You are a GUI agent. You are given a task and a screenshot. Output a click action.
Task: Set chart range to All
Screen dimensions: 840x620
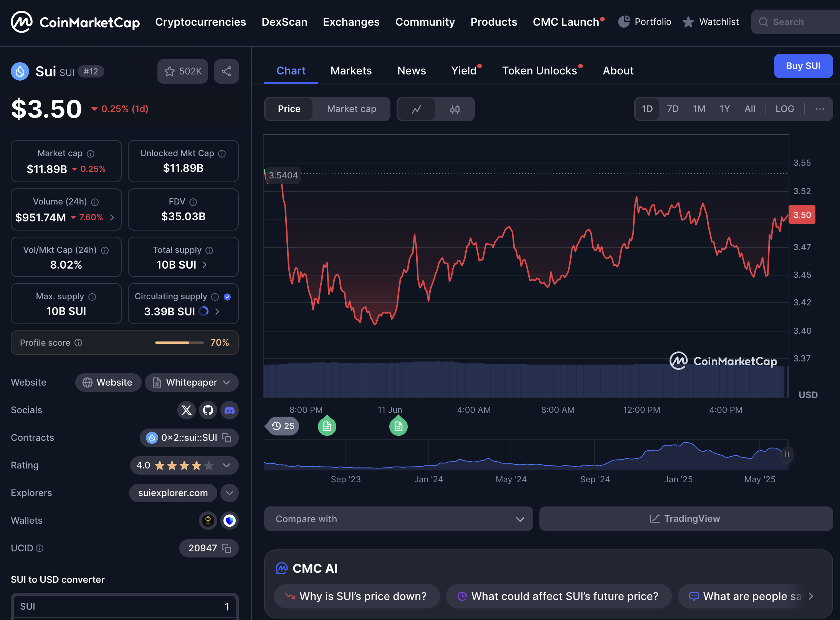click(x=750, y=109)
